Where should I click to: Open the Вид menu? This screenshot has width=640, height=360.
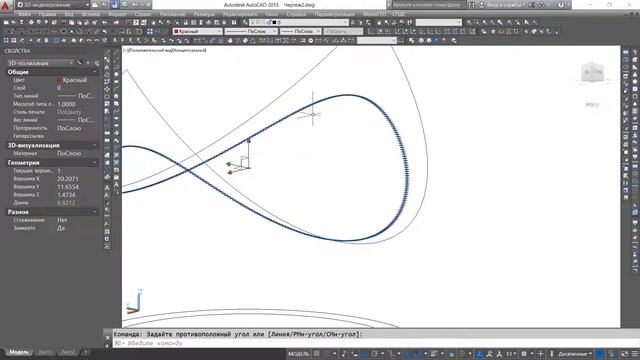pos(69,14)
